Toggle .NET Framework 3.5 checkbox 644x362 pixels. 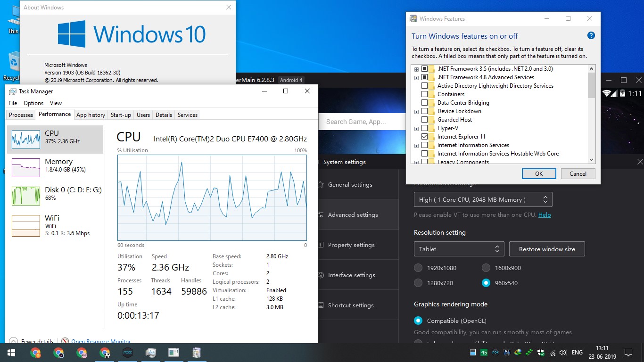coord(424,69)
